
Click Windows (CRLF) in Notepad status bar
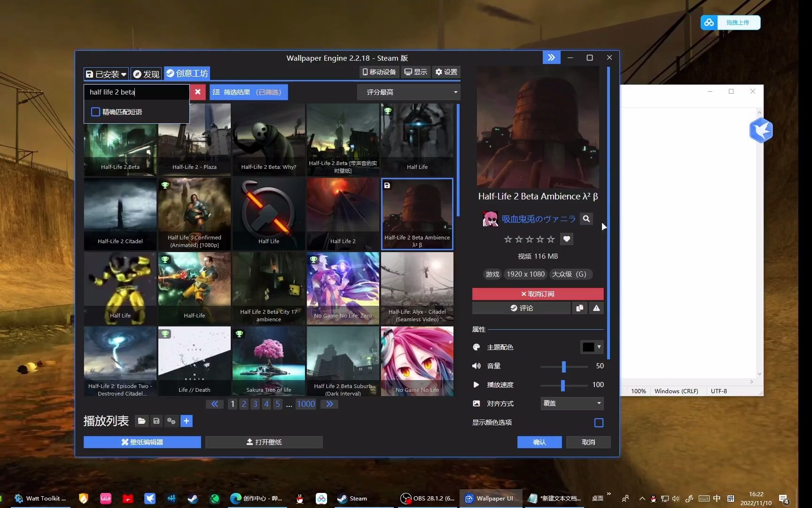click(676, 391)
